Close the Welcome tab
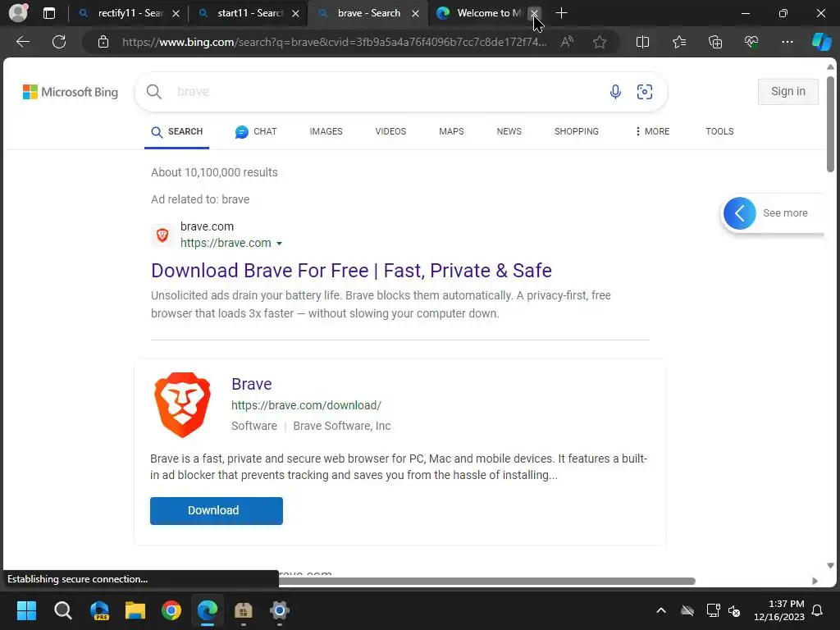Image resolution: width=840 pixels, height=630 pixels. (534, 13)
